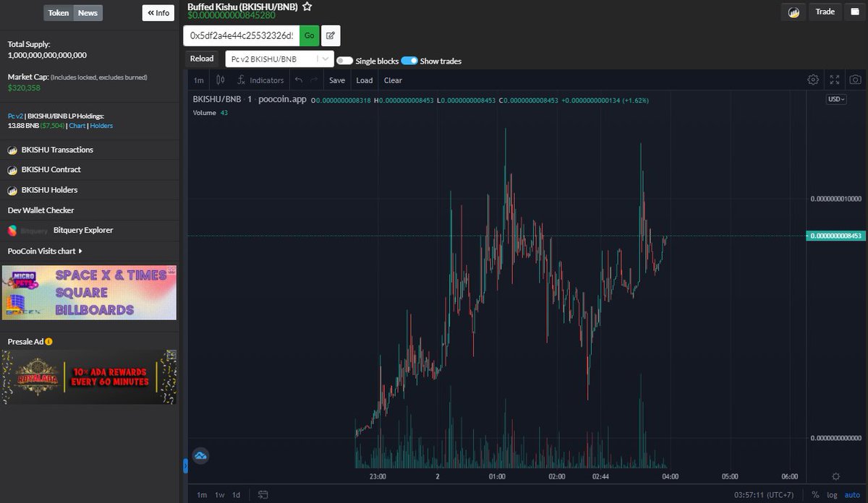
Task: Click the TradingView cloud logo on the chart
Action: click(x=200, y=455)
